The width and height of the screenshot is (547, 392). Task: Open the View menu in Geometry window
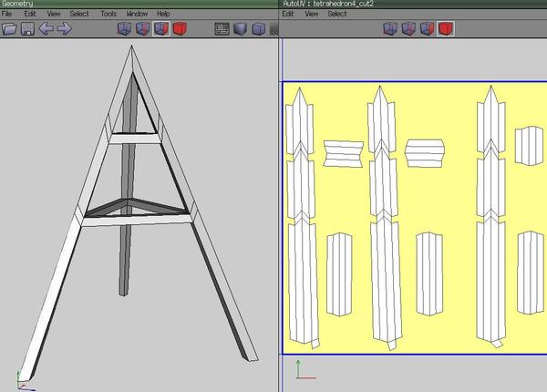(54, 14)
